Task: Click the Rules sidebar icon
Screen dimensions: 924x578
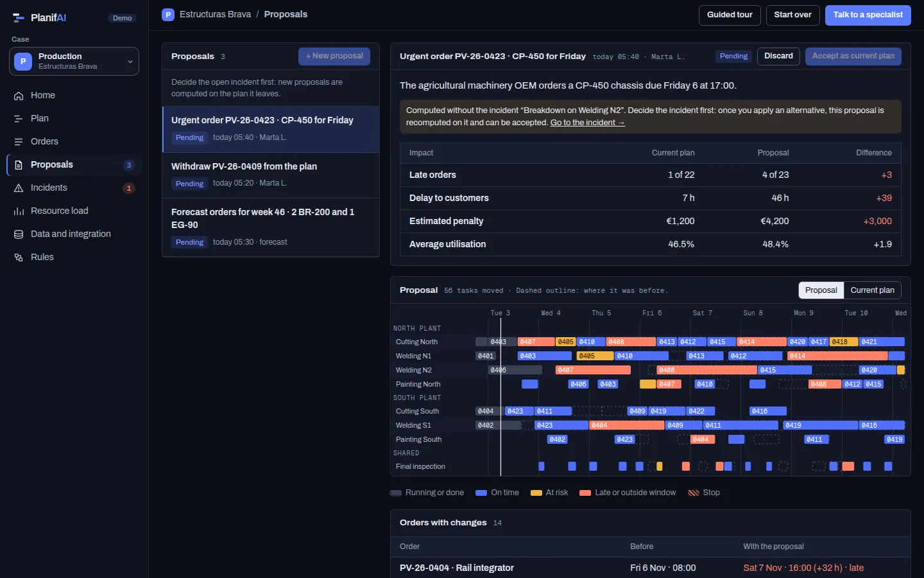Action: click(x=19, y=258)
